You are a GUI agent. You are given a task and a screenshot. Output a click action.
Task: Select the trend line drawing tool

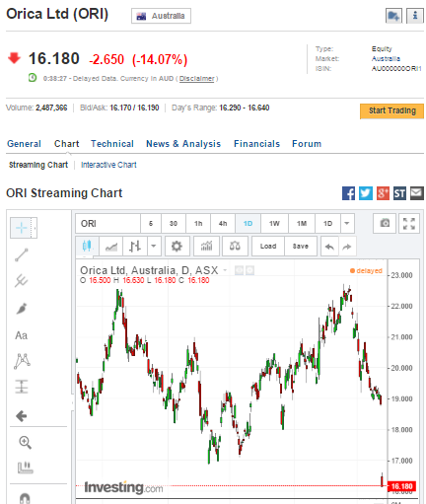click(22, 254)
